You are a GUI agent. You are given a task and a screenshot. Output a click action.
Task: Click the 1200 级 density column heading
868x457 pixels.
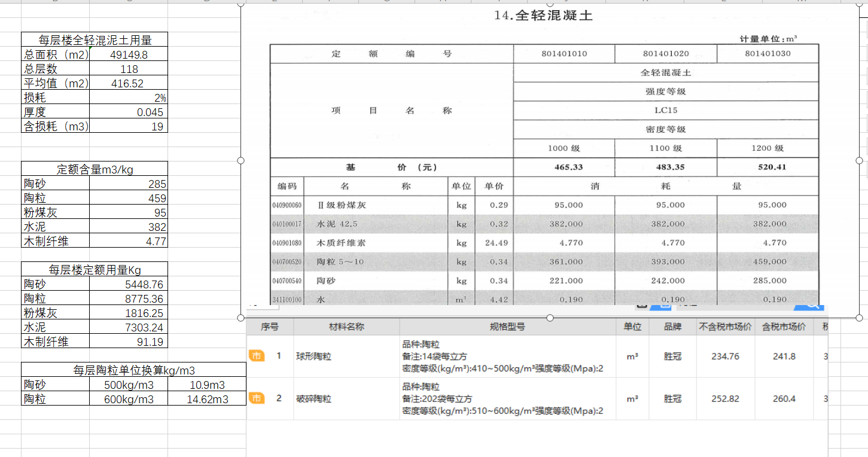[768, 148]
